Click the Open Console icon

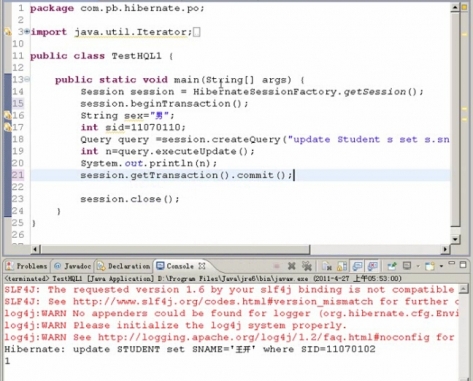pyautogui.click(x=430, y=266)
